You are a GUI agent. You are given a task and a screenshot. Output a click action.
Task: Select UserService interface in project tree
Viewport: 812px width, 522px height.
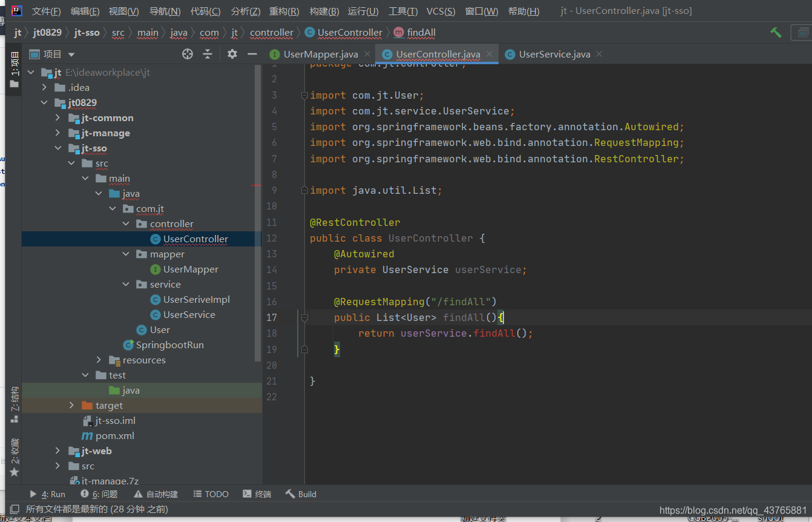189,315
